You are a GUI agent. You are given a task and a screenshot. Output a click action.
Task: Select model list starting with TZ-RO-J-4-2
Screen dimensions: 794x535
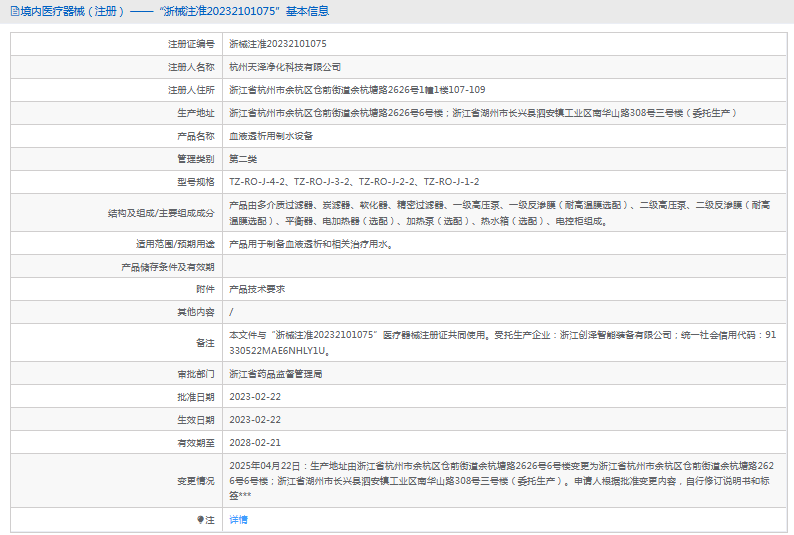click(x=354, y=182)
